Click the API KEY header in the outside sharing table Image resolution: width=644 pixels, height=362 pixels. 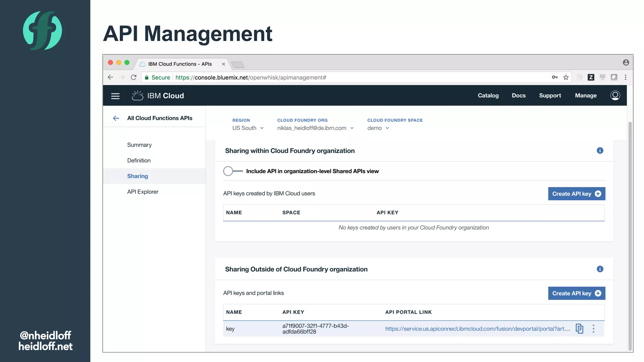tap(293, 312)
